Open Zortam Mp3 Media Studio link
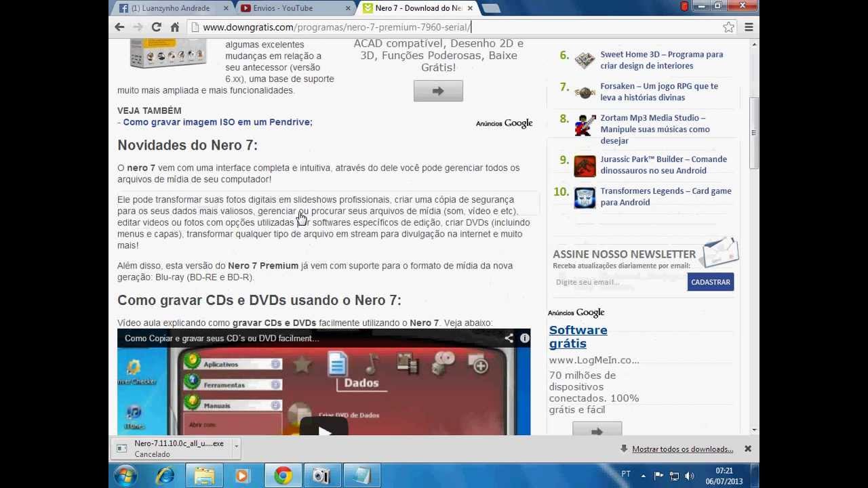Image resolution: width=868 pixels, height=488 pixels. [655, 129]
